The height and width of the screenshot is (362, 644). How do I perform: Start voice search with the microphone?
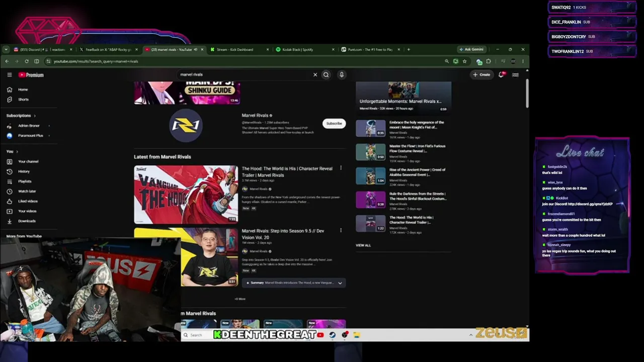tap(342, 75)
